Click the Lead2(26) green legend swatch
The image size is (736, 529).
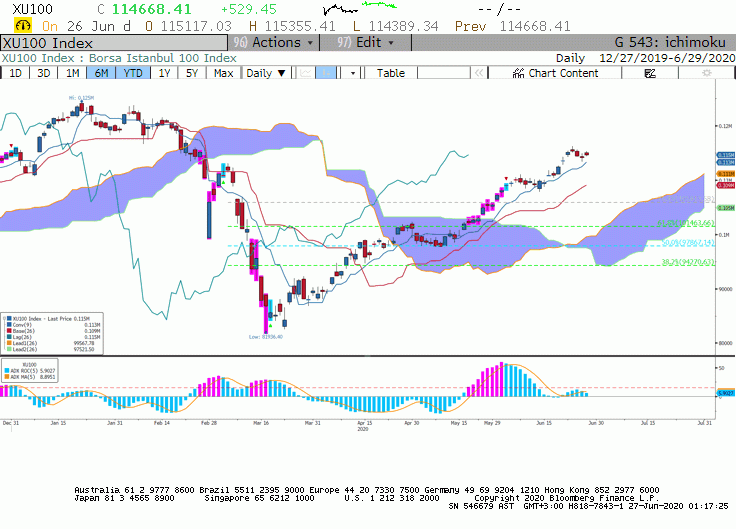(9, 349)
